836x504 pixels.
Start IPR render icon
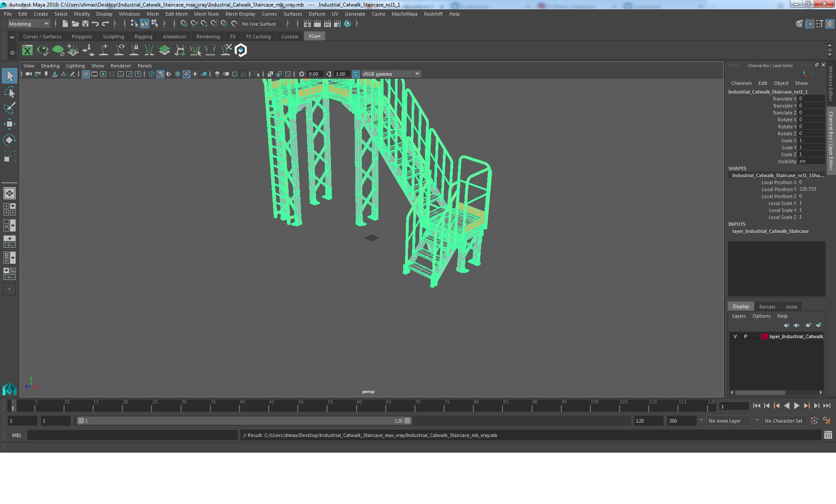(327, 24)
